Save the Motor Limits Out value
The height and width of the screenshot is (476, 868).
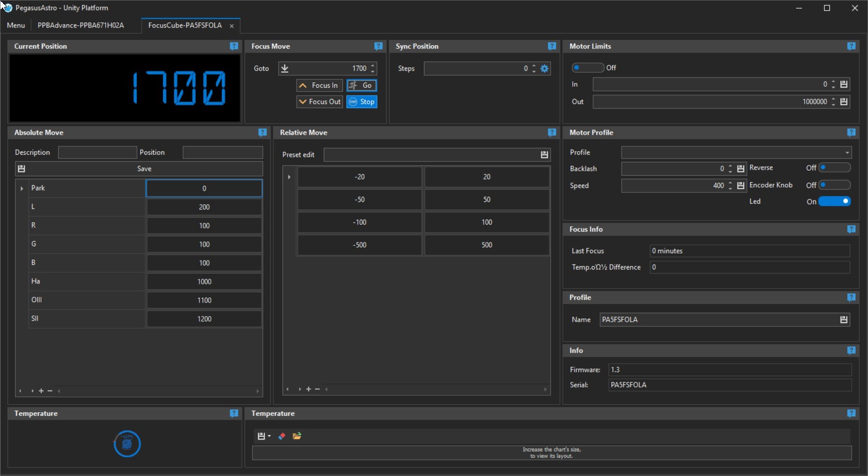coord(844,102)
